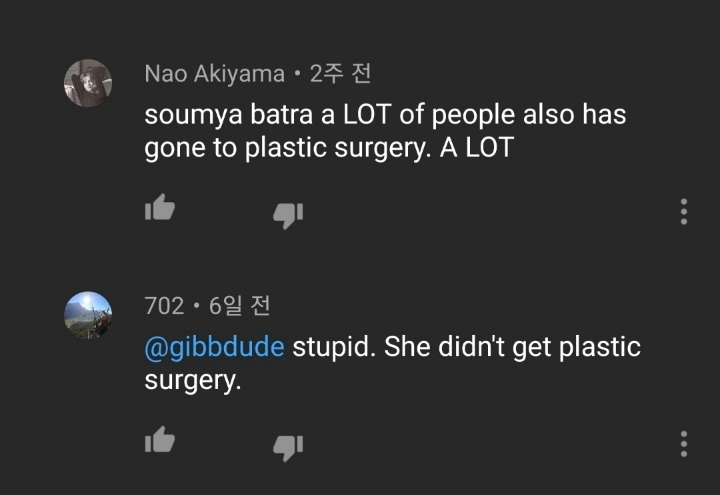
Task: Open more options for Nao Akiyama's comment
Action: pyautogui.click(x=684, y=211)
